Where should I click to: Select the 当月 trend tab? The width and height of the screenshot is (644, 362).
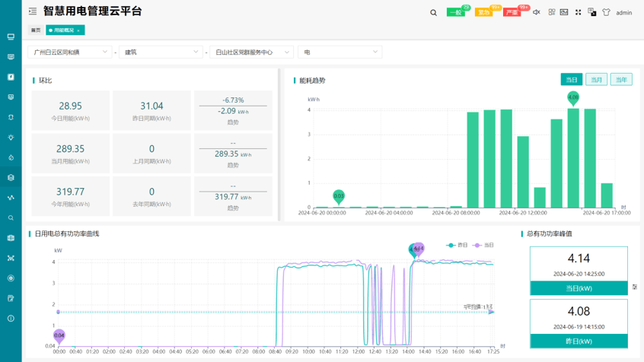596,80
